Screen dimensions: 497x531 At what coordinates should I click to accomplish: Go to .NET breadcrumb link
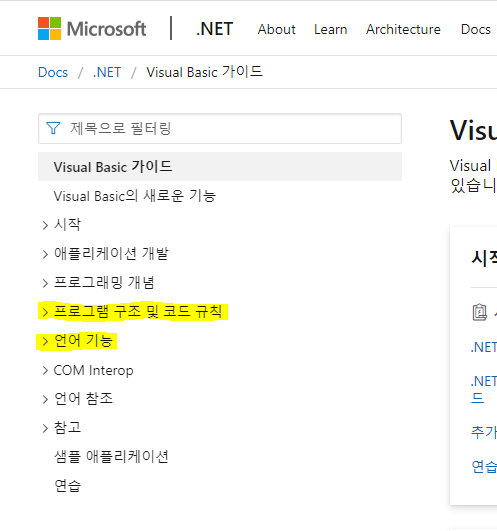107,72
